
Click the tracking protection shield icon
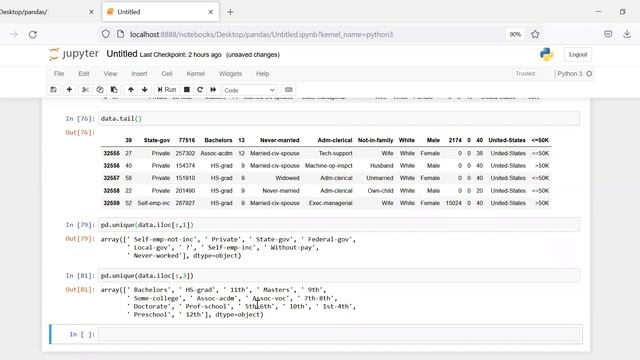click(x=106, y=34)
